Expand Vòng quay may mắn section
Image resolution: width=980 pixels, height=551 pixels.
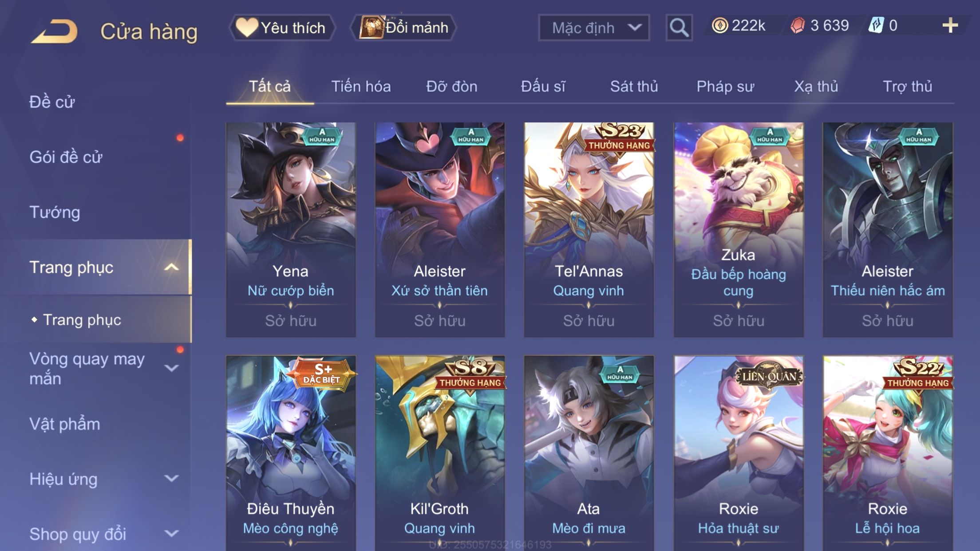coord(171,368)
